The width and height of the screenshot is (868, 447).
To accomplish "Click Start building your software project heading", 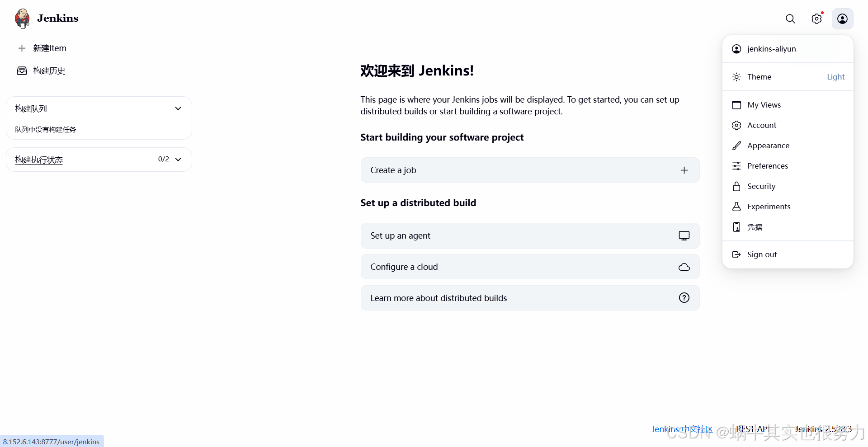I will click(x=442, y=137).
